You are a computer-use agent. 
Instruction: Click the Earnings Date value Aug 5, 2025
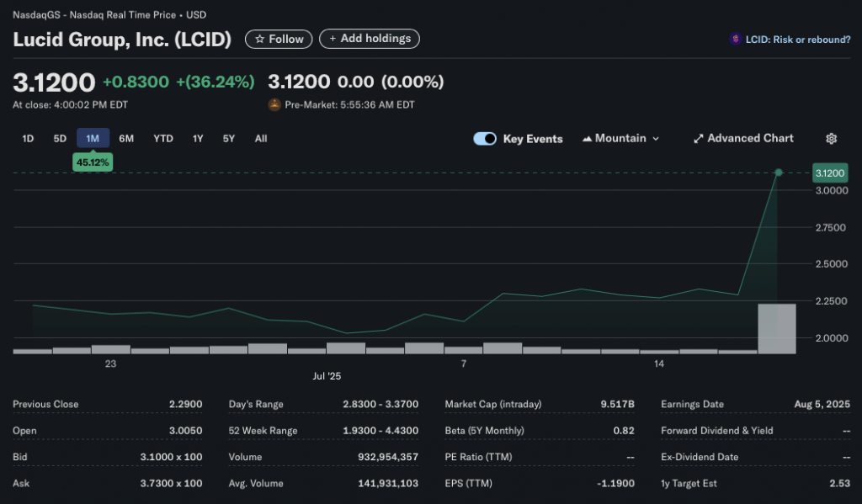[x=822, y=404]
